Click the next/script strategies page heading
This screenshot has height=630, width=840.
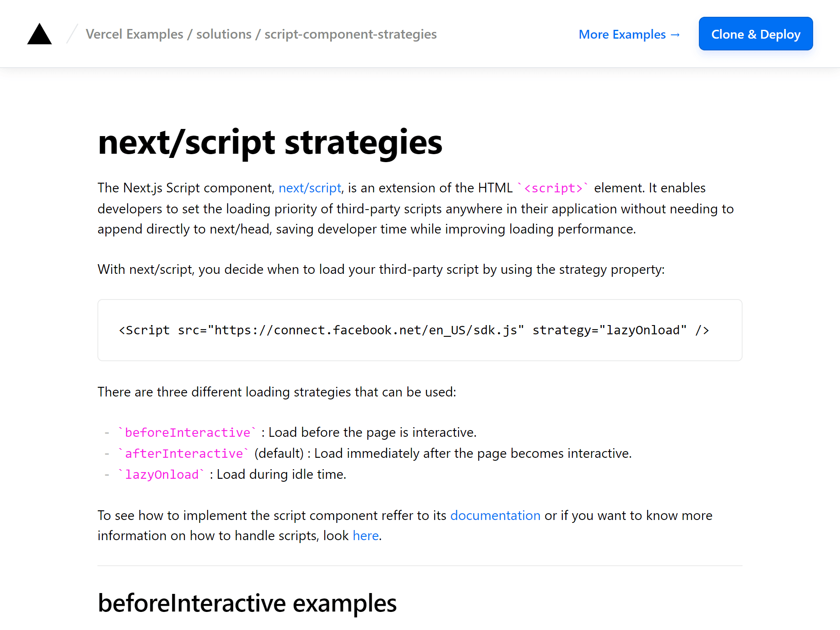(x=270, y=143)
